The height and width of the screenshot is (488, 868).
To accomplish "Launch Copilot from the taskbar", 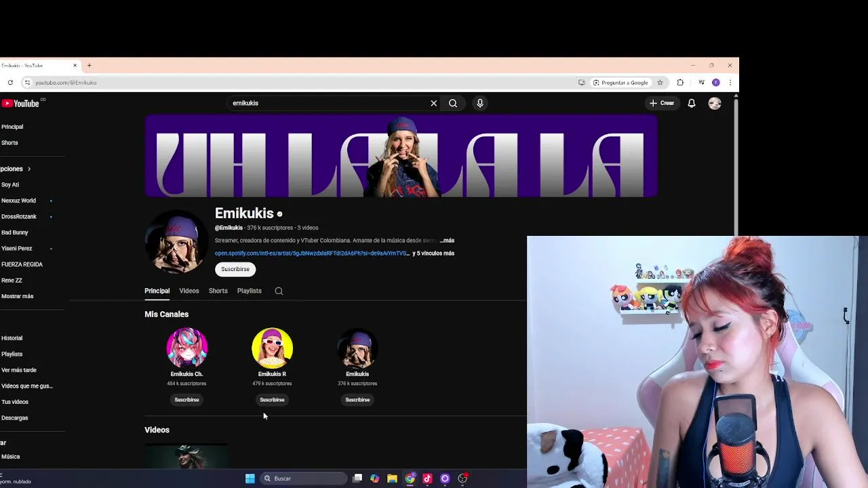I will (x=375, y=479).
